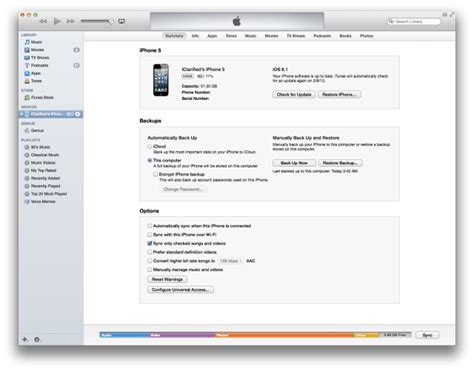Adjust the volume slider in the toolbar
This screenshot has width=474, height=371.
click(97, 21)
